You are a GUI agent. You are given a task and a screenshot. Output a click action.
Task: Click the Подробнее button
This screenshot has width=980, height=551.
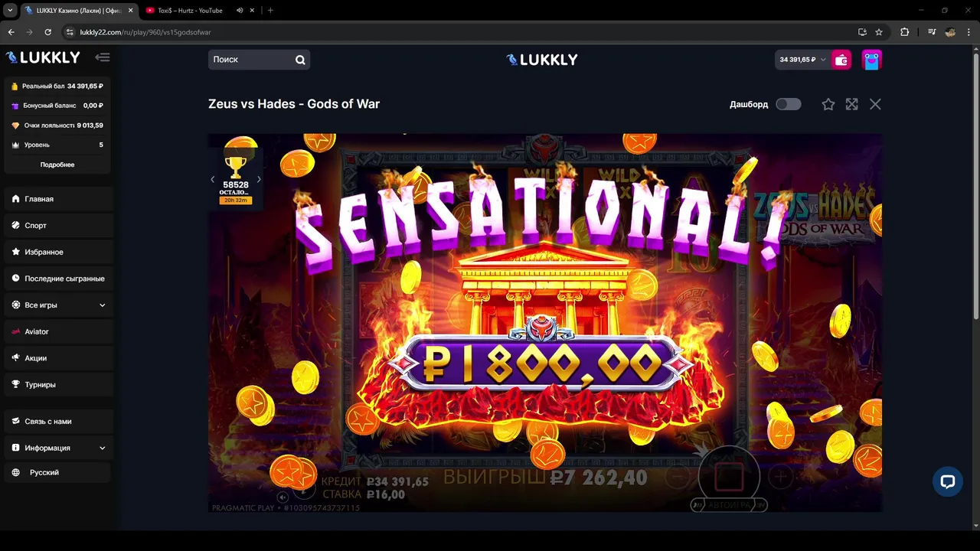(57, 165)
